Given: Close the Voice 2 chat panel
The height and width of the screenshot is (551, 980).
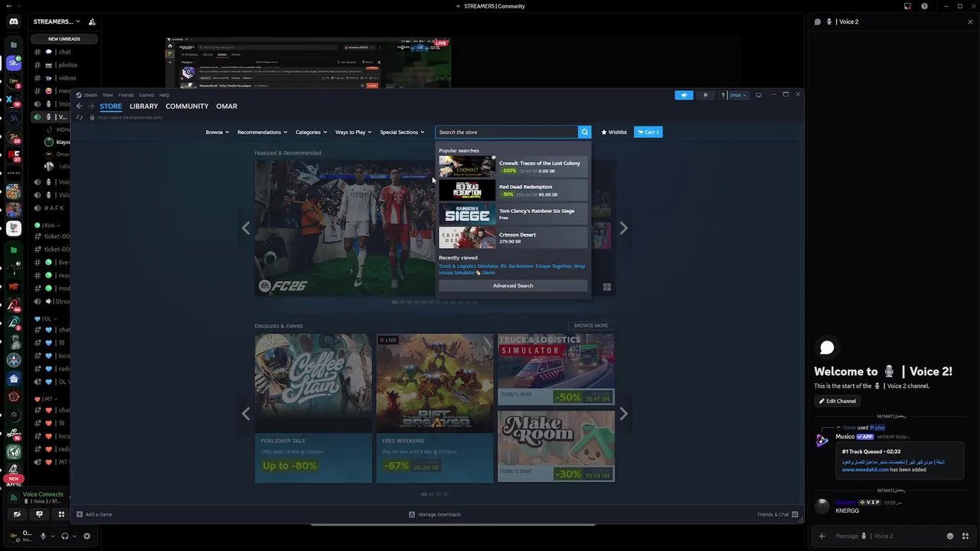Looking at the screenshot, I should point(970,21).
